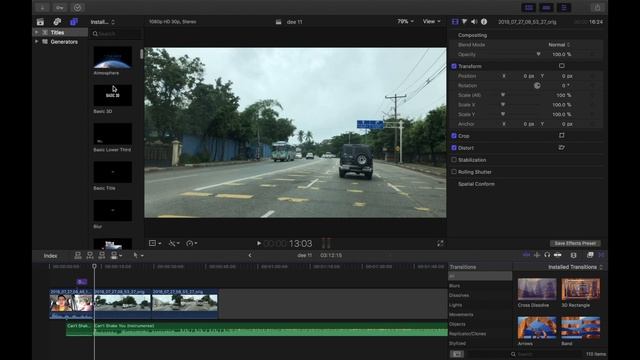Click the Connect clip to storyline icon

[x=78, y=256]
